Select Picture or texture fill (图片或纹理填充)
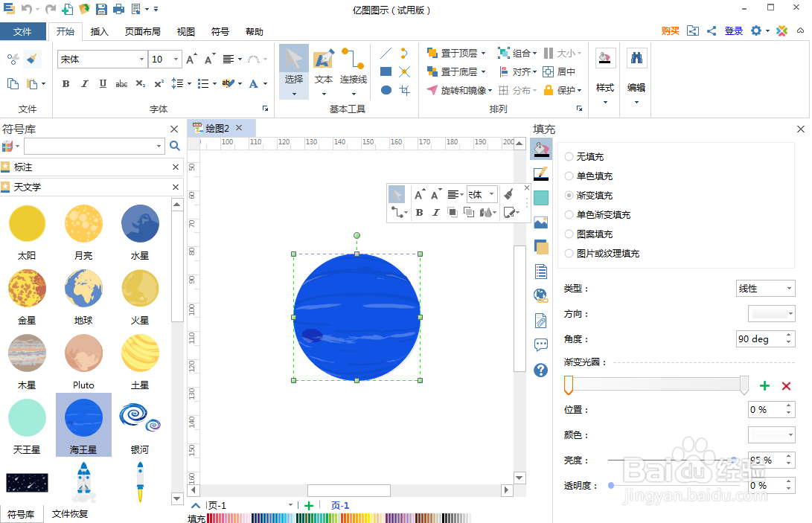 (602, 253)
